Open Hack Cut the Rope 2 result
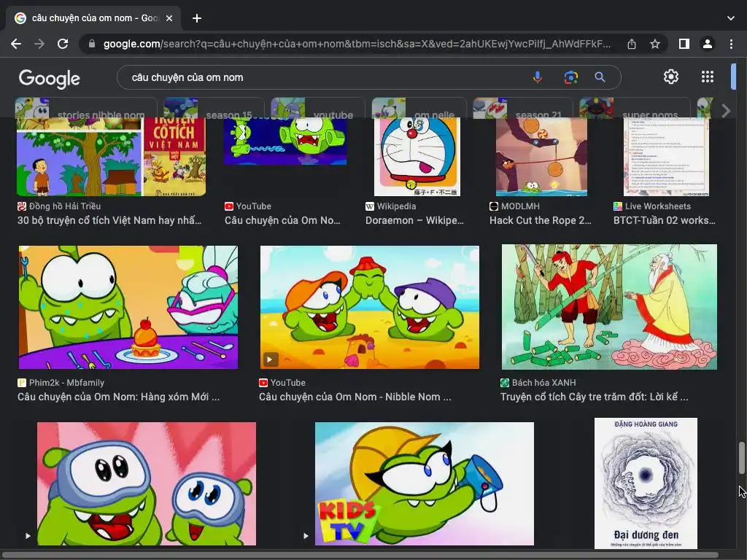 click(x=541, y=220)
